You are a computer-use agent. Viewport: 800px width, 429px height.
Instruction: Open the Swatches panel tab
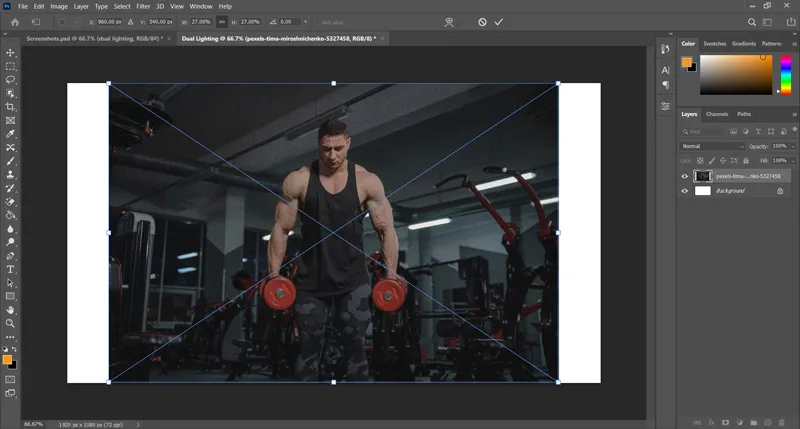pos(715,44)
